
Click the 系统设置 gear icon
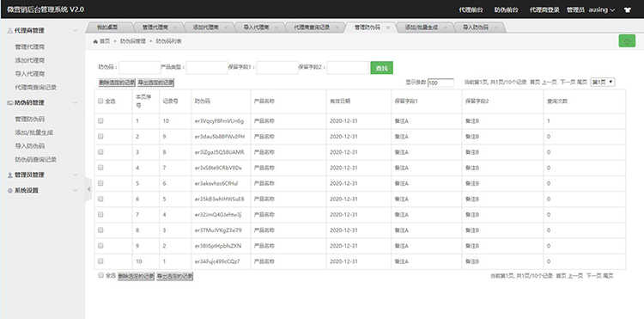coord(9,191)
